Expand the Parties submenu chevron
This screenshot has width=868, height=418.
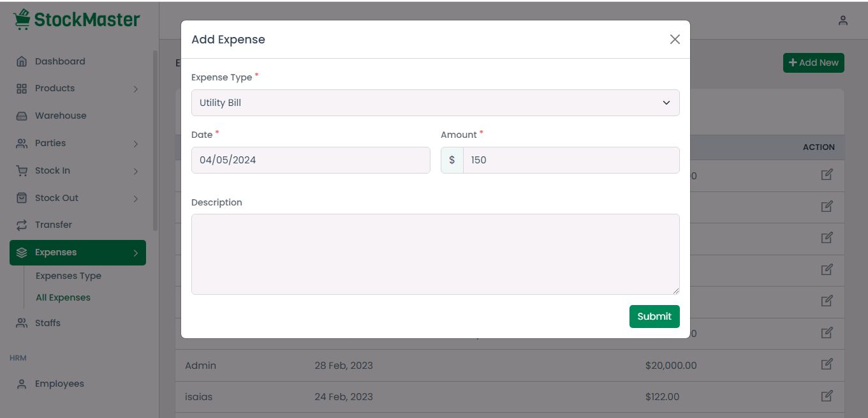click(136, 144)
